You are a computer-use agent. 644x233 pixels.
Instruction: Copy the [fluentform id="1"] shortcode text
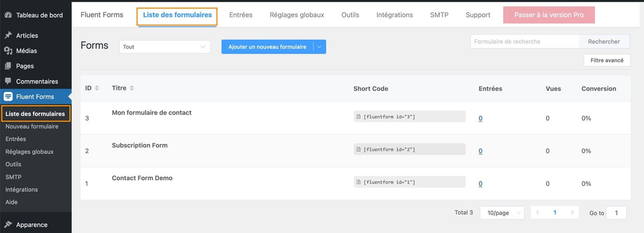(x=389, y=182)
